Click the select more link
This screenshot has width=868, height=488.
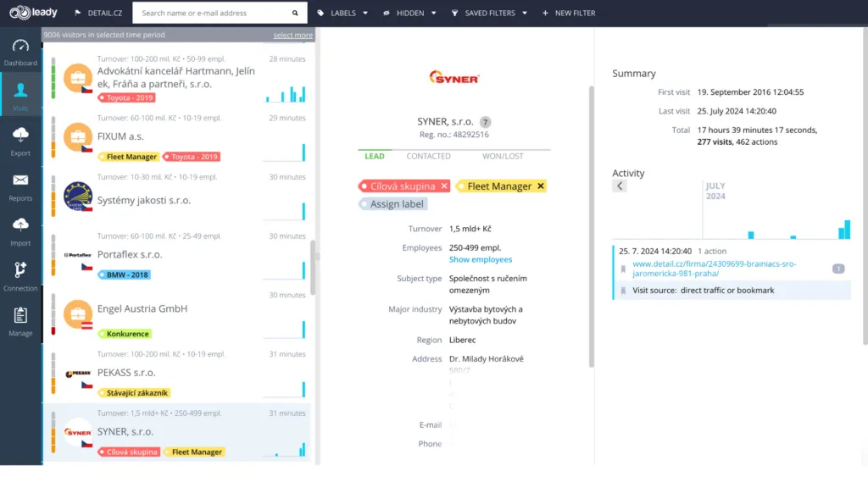click(x=292, y=35)
